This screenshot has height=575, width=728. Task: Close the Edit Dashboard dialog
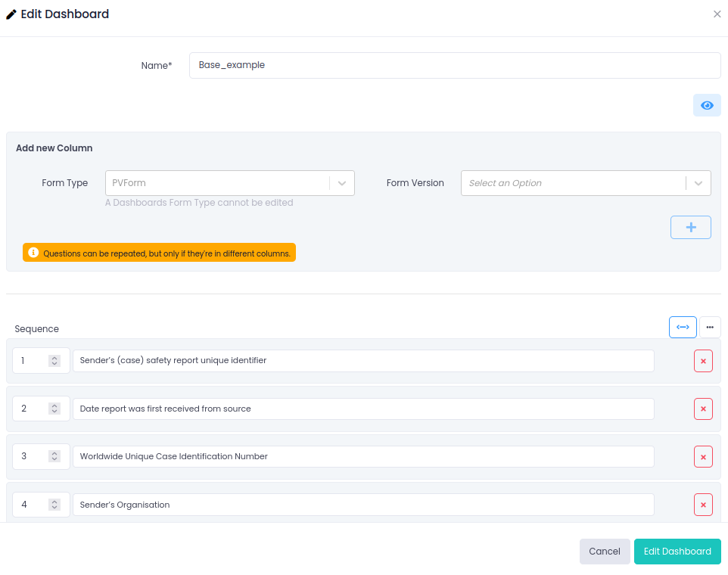[717, 14]
